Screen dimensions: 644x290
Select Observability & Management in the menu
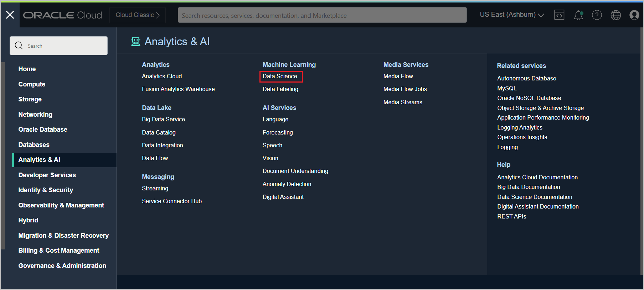click(61, 205)
